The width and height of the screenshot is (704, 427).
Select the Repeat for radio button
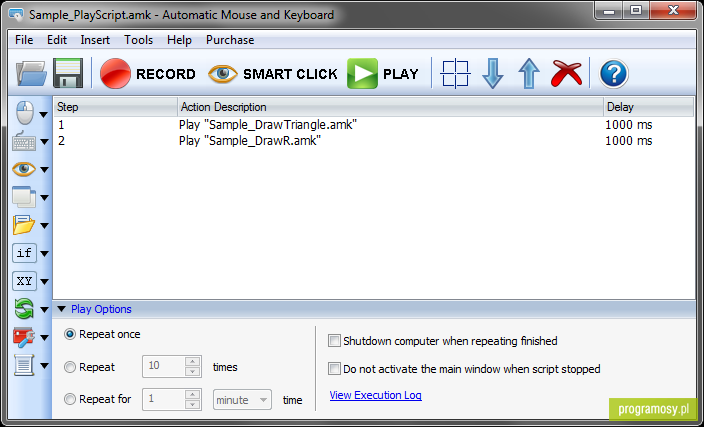click(x=70, y=399)
